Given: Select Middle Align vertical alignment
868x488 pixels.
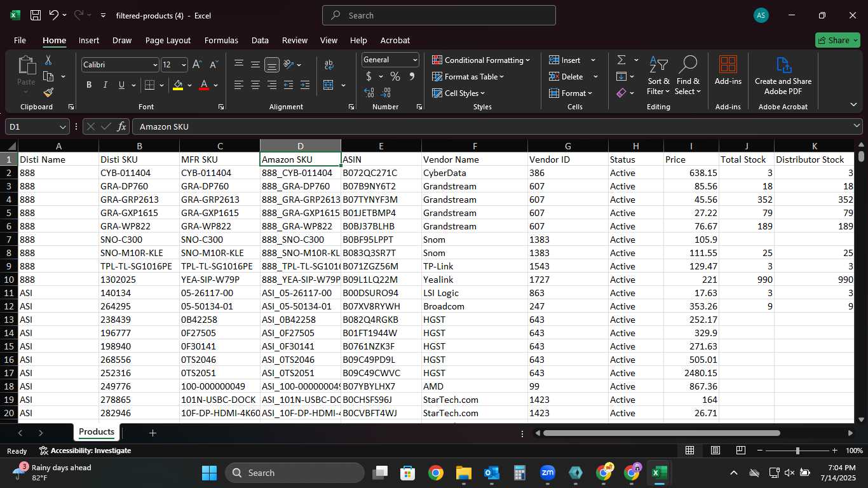Looking at the screenshot, I should pyautogui.click(x=255, y=64).
